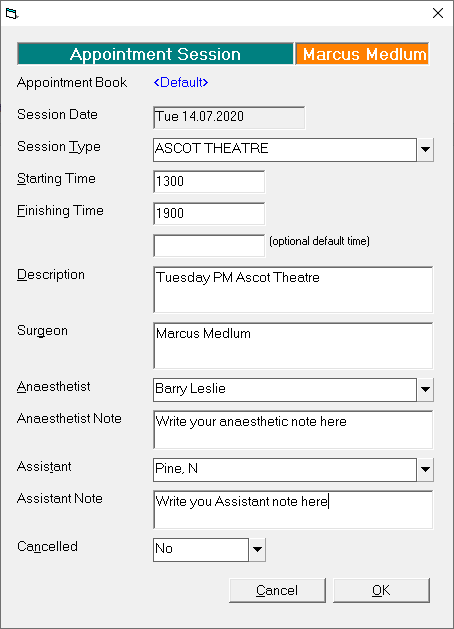Click the Session Date field Tue 14.07.2020
Screen dimensions: 454x629
pyautogui.click(x=229, y=118)
